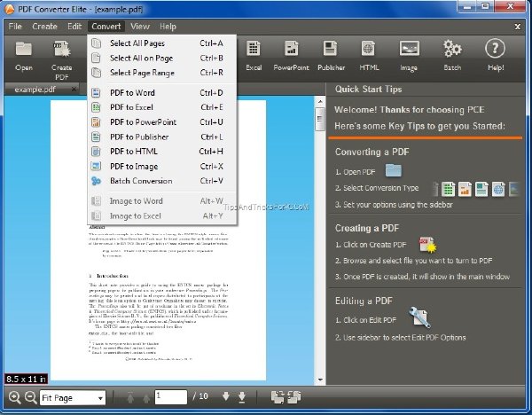Click the Help! question mark icon
532x415 pixels.
point(495,49)
